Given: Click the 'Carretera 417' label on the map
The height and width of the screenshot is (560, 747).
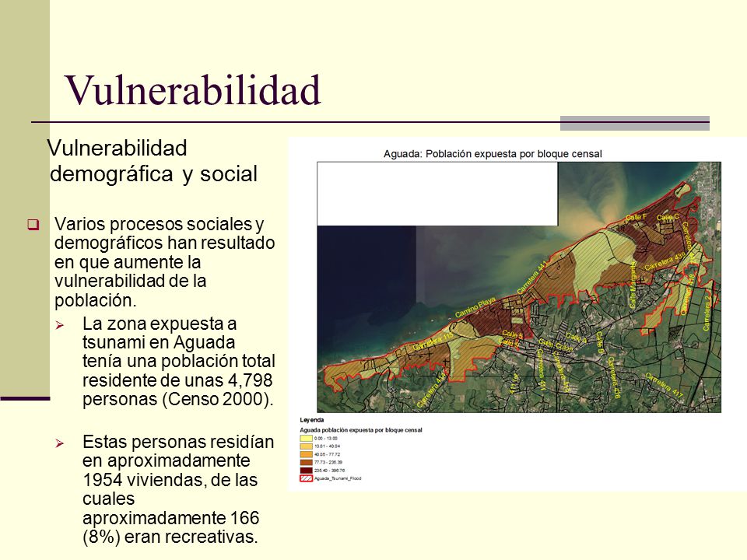Looking at the screenshot, I should coord(664,385).
